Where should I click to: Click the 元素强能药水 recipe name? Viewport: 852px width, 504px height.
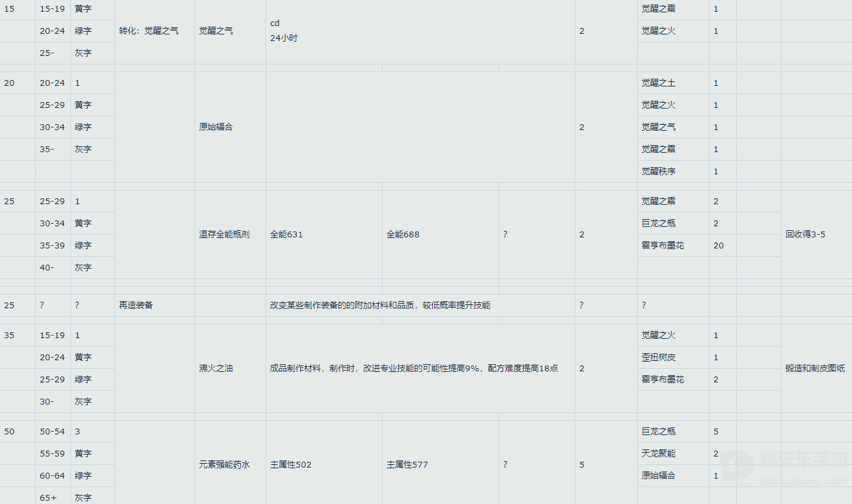[224, 464]
